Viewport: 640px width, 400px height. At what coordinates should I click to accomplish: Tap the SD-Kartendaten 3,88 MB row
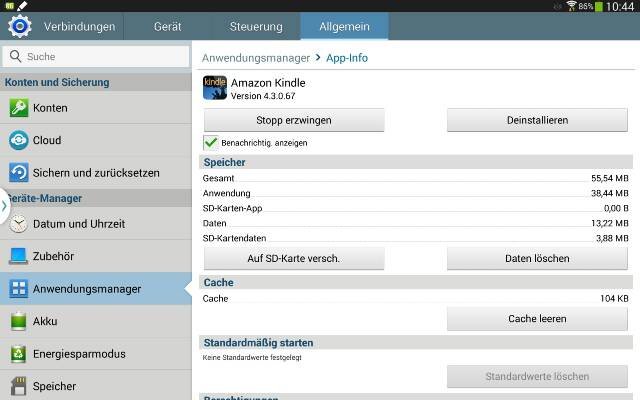click(416, 238)
